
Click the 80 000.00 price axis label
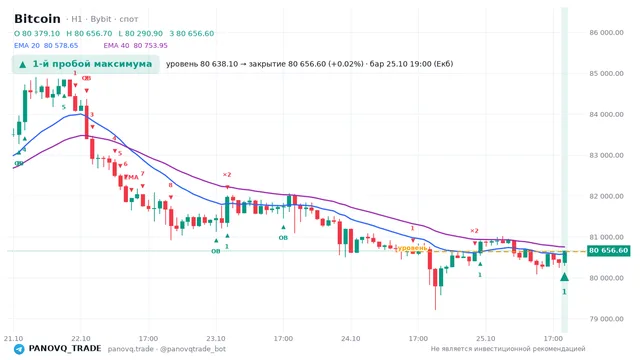[607, 278]
